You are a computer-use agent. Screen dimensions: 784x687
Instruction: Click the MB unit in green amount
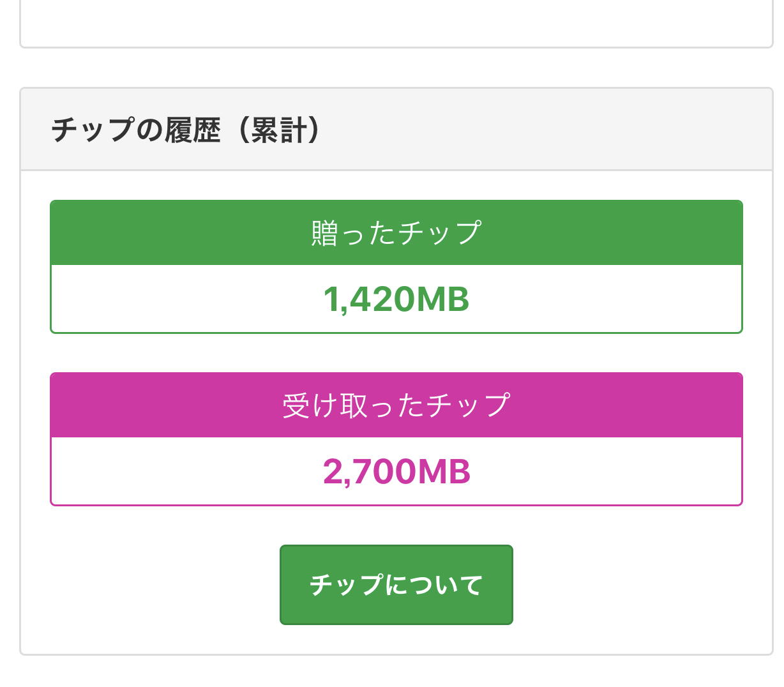442,299
